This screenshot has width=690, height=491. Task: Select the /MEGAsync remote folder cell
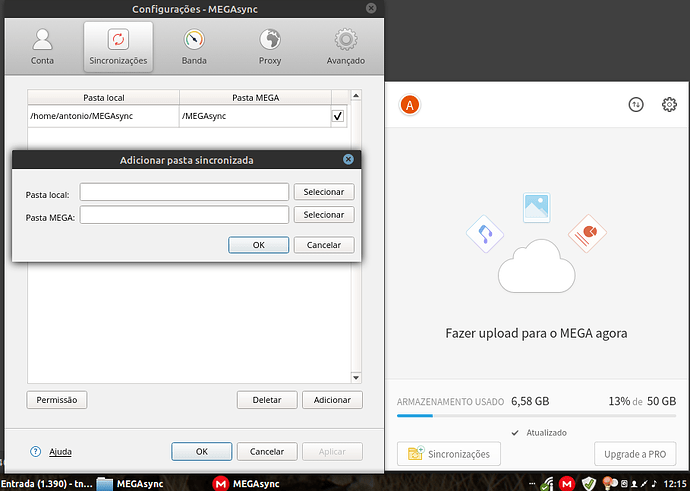[255, 116]
